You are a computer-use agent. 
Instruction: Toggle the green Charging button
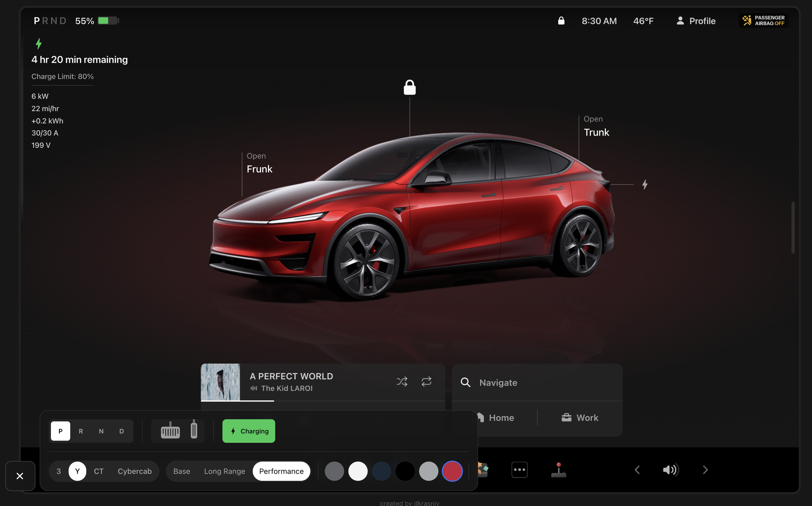tap(249, 431)
